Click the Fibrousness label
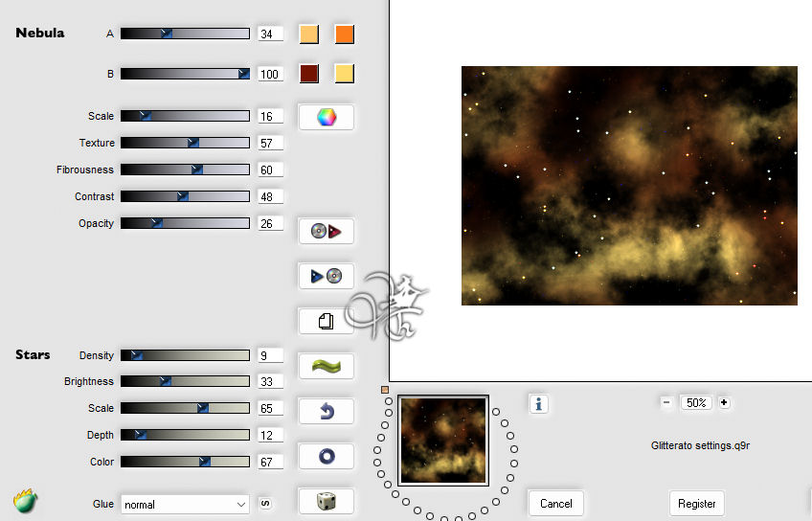This screenshot has width=812, height=521. click(x=85, y=170)
